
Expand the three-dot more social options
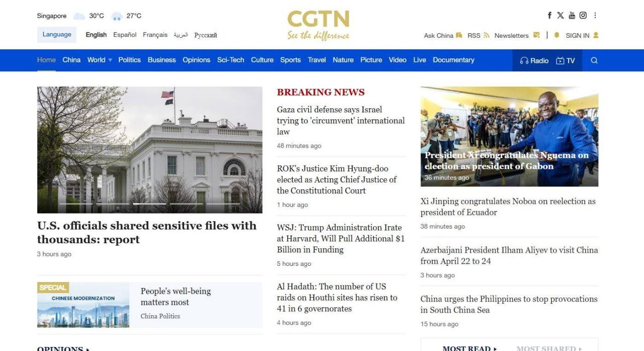595,16
